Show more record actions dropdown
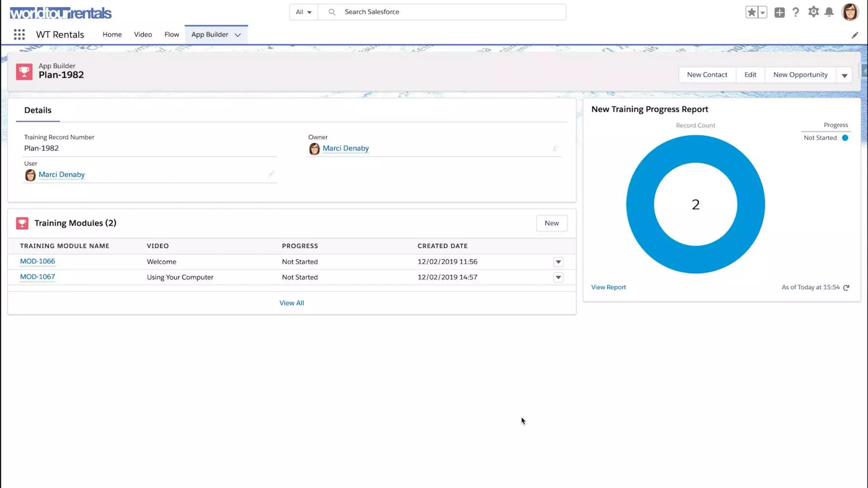 pos(844,75)
